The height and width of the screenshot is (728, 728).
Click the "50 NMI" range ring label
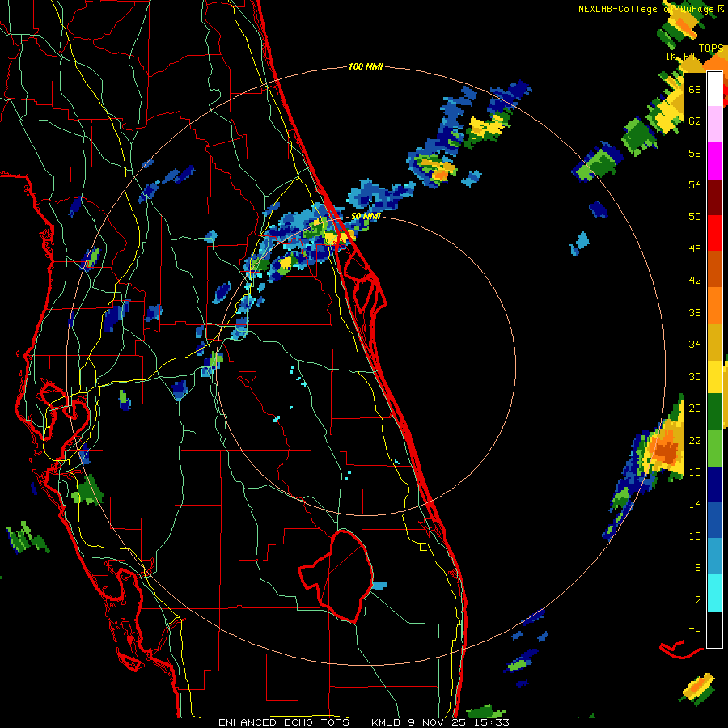coord(366,216)
